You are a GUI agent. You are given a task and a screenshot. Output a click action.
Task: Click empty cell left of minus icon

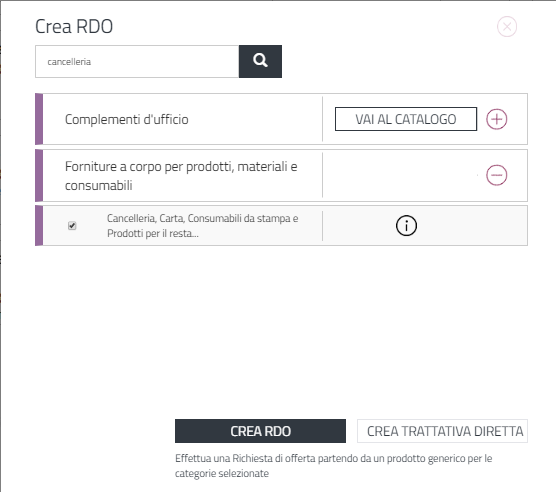point(401,175)
